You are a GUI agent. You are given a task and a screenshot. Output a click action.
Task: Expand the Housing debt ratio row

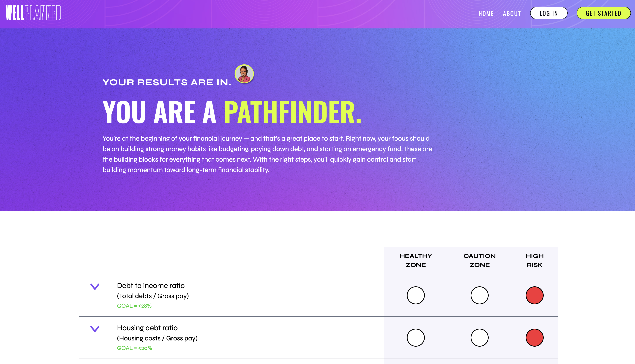tap(95, 329)
